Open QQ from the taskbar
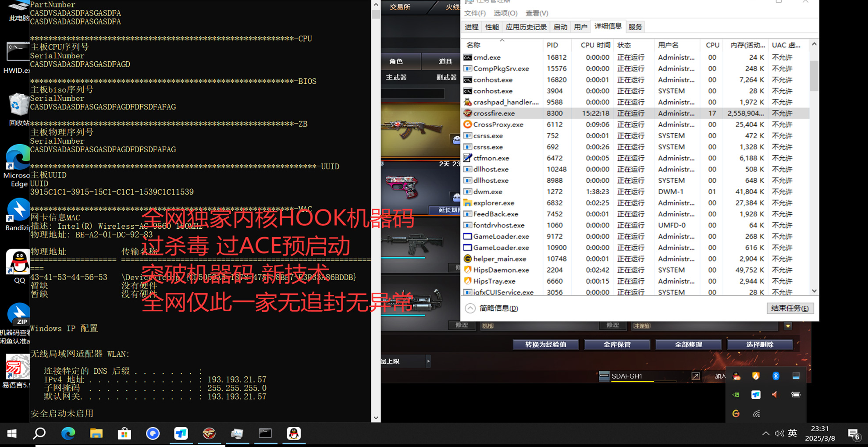The width and height of the screenshot is (868, 447). (294, 433)
